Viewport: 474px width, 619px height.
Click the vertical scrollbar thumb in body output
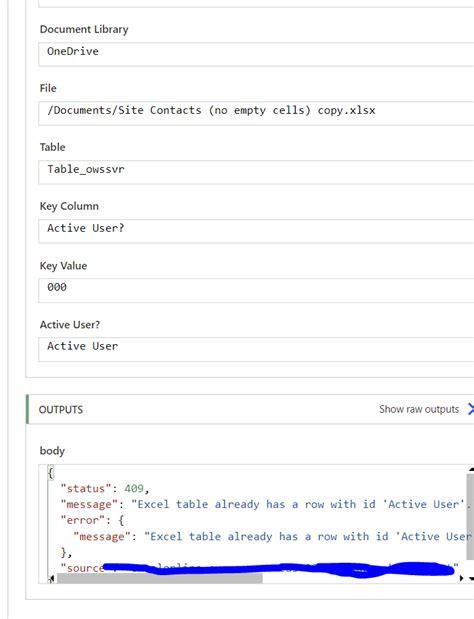470,517
